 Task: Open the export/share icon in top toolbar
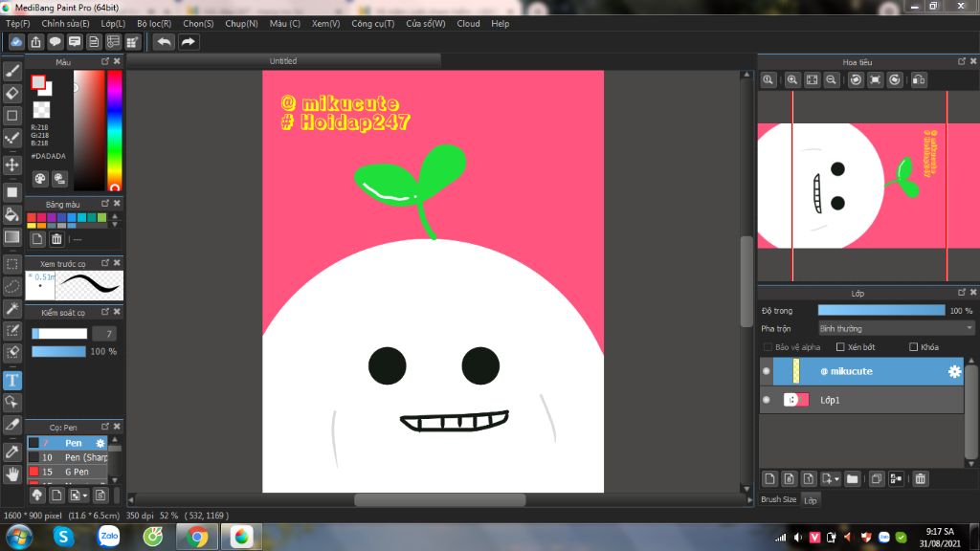tap(35, 42)
